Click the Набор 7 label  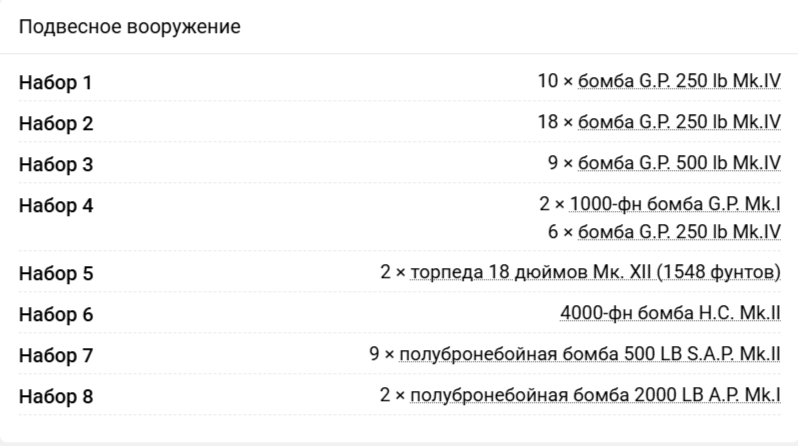click(55, 356)
